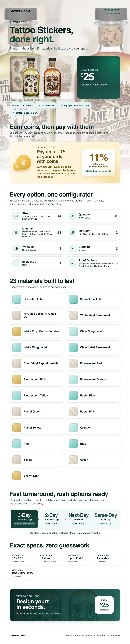The width and height of the screenshot is (130, 644).
Task: Click the Size option rectangle icon
Action: pos(16,216)
